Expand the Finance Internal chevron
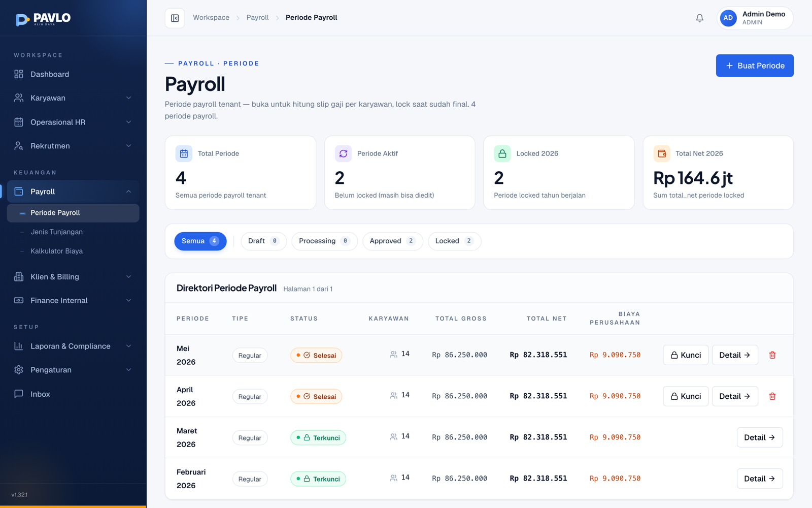The width and height of the screenshot is (812, 508). click(128, 301)
